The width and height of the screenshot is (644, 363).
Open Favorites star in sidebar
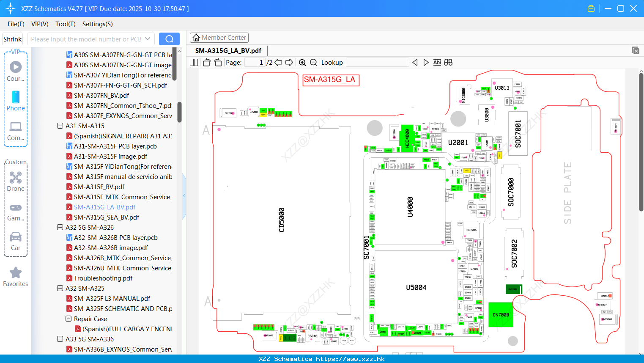point(16,277)
